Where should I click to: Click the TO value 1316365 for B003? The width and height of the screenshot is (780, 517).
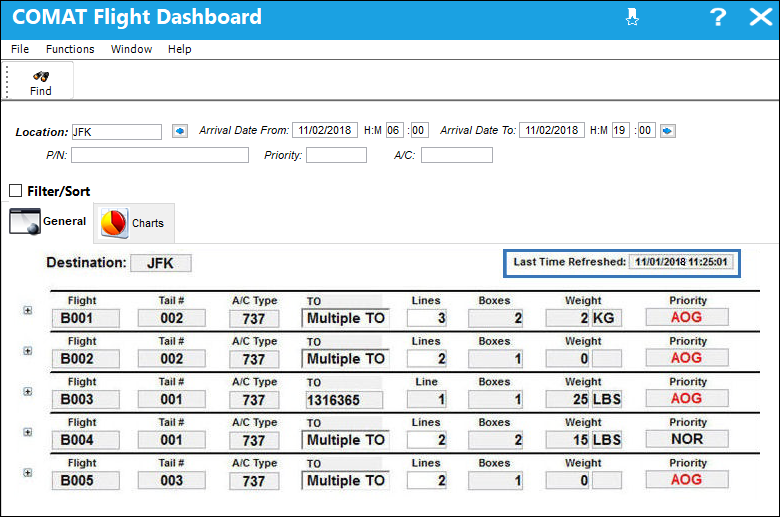click(x=343, y=400)
